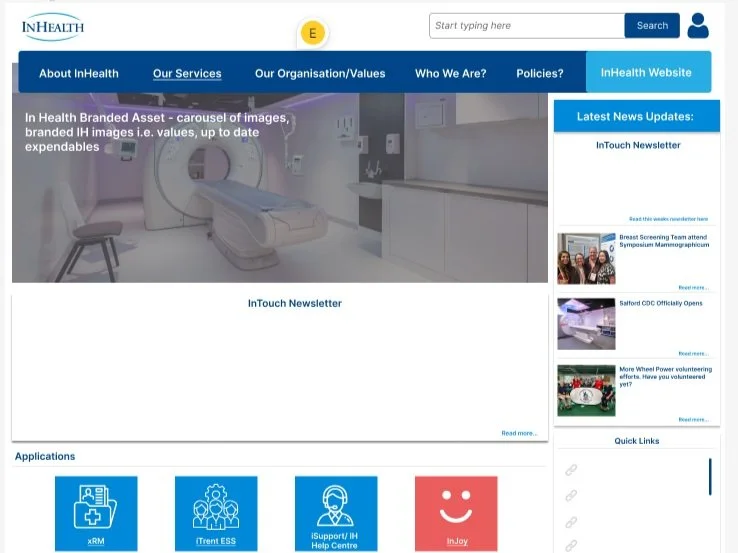738x553 pixels.
Task: Click the second Quick Links chain icon
Action: pos(571,496)
